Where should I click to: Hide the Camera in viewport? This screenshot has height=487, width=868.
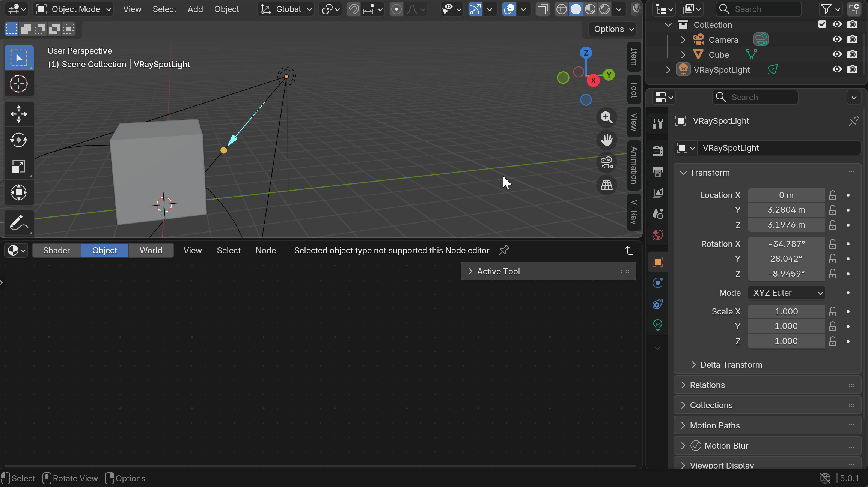(837, 39)
